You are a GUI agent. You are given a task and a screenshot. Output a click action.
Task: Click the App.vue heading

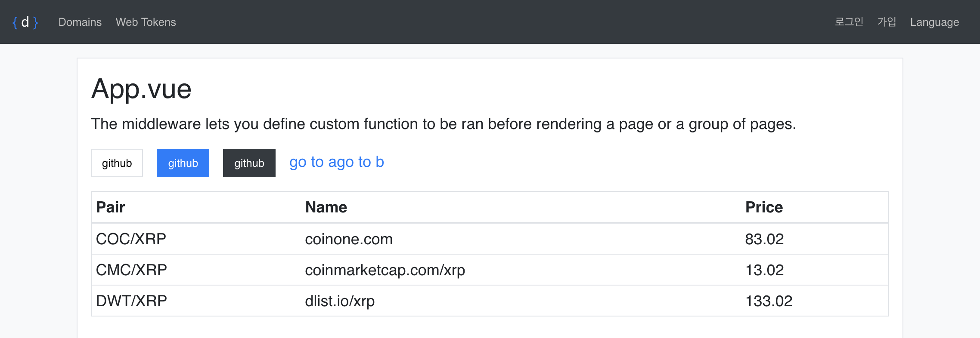pos(141,89)
